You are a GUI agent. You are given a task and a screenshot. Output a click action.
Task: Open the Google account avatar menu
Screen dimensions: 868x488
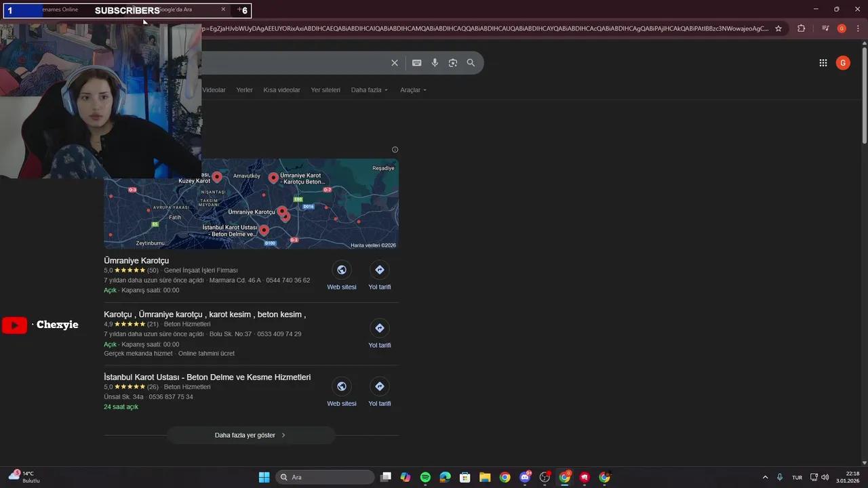pos(843,62)
